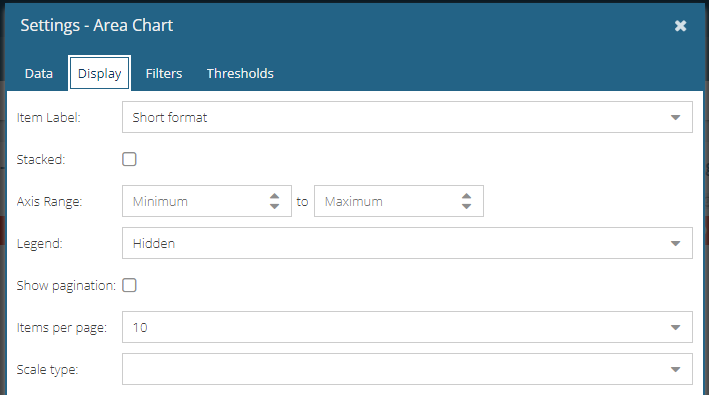Increase the Minimum axis range value
The height and width of the screenshot is (395, 709).
point(274,196)
